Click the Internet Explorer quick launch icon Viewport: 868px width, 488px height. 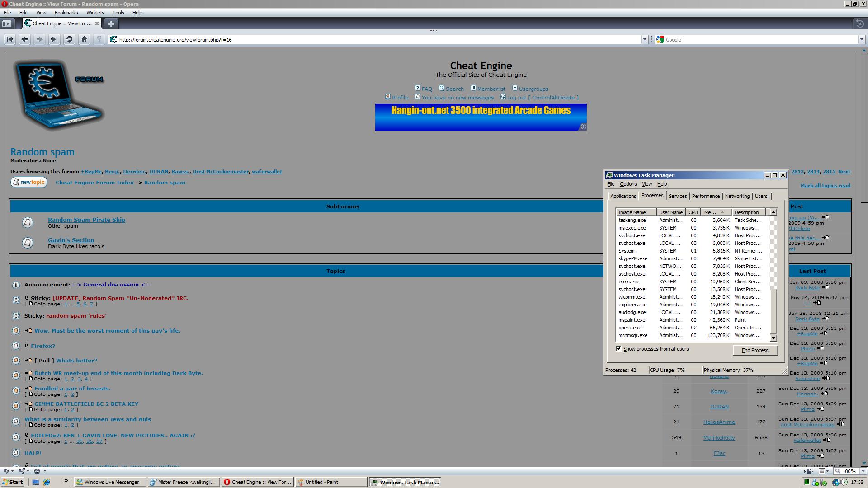47,482
